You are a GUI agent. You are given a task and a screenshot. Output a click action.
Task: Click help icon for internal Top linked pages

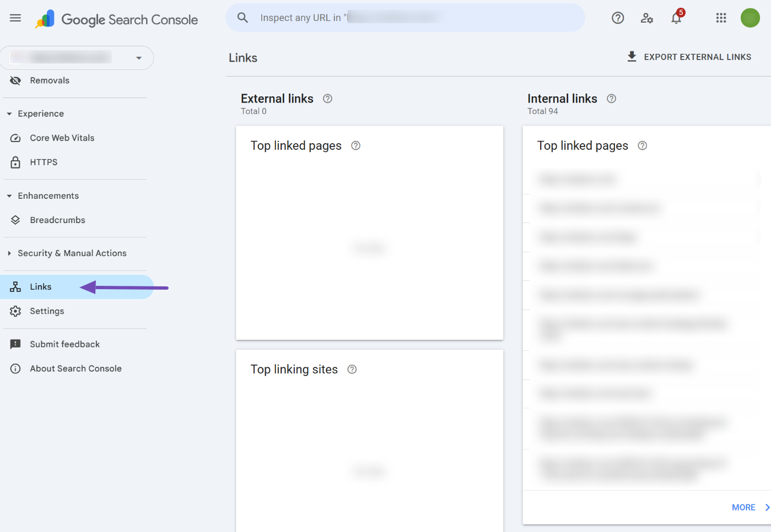[x=642, y=145]
